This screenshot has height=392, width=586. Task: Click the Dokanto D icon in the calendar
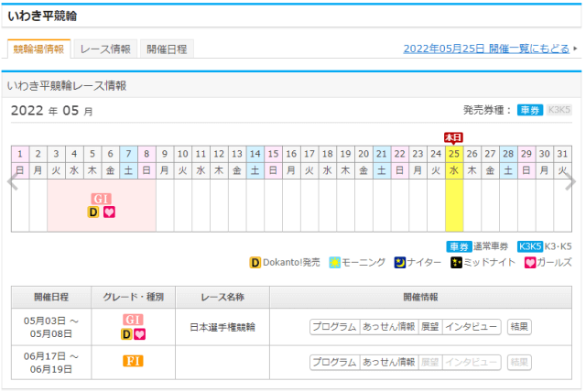[x=93, y=212]
